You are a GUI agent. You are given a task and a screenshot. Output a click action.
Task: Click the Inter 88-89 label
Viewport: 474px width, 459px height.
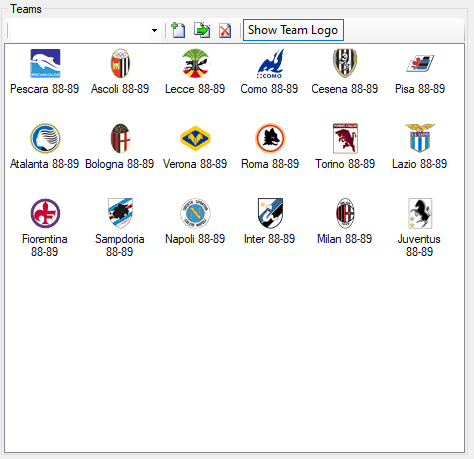pyautogui.click(x=269, y=239)
